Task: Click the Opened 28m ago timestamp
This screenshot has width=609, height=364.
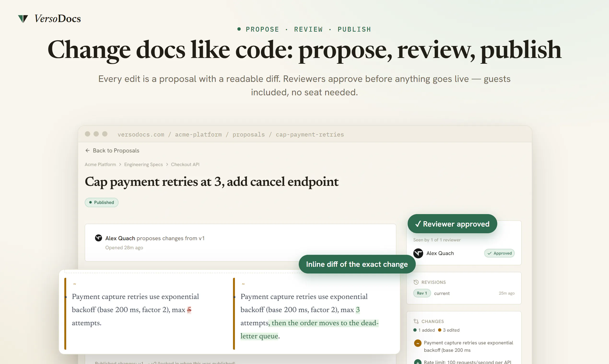Action: click(124, 247)
